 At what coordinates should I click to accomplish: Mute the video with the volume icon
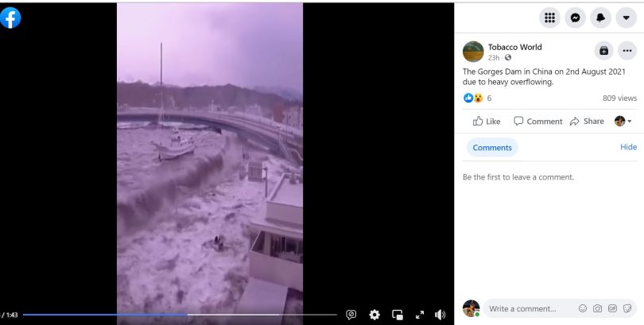click(440, 315)
